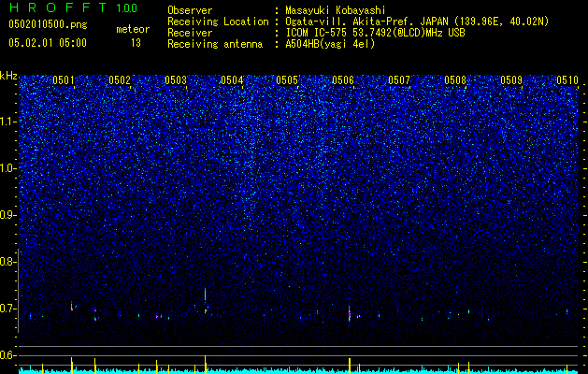Click the 0.8 kHz axis tick label
The width and height of the screenshot is (588, 374).
[x=8, y=262]
